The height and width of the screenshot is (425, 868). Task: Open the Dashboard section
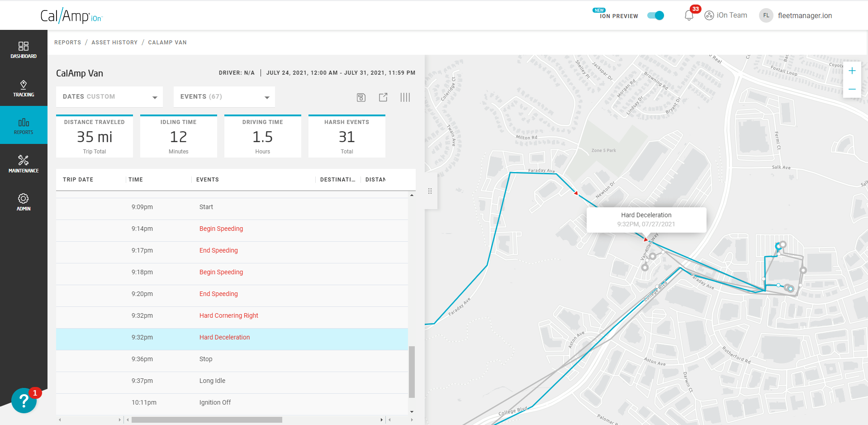click(24, 49)
